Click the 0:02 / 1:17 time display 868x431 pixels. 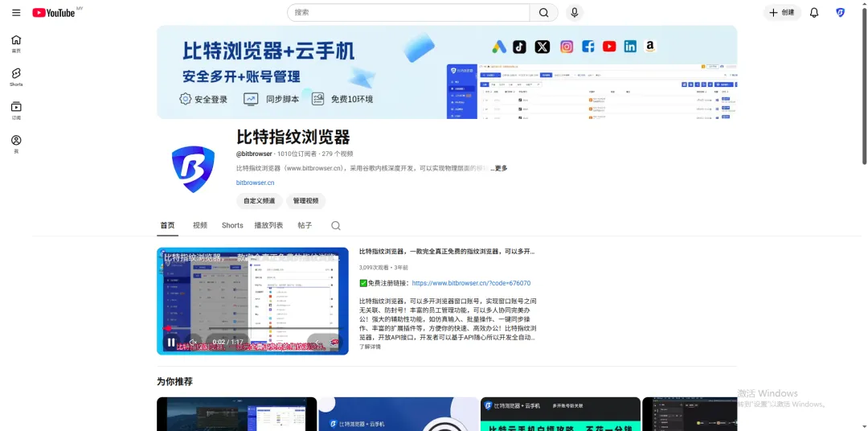(x=228, y=343)
